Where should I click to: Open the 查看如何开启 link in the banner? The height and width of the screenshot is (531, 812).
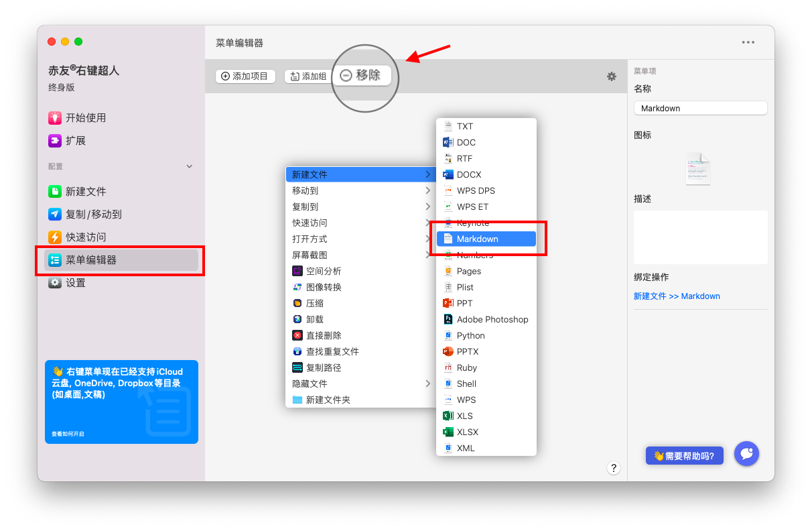[68, 434]
